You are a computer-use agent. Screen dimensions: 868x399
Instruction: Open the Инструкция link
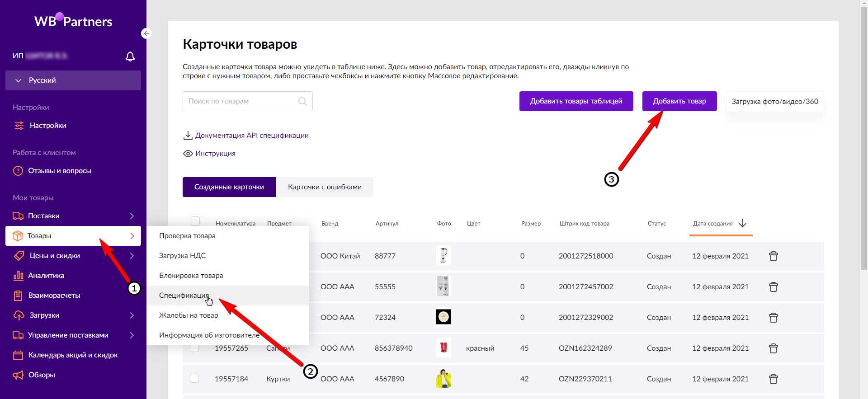tap(215, 154)
